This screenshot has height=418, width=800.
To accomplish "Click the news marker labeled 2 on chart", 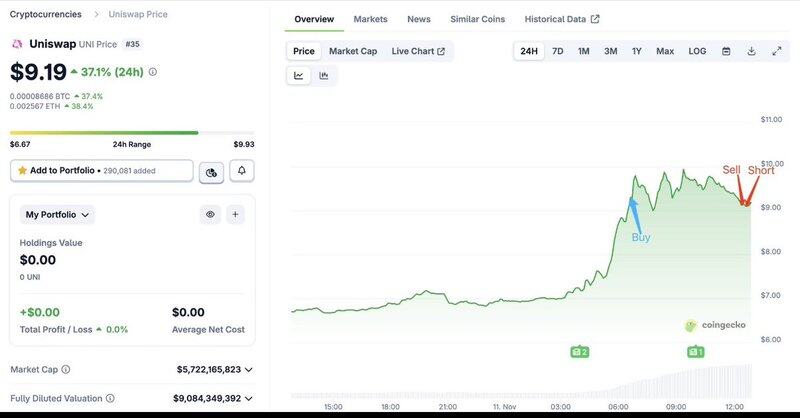I will 579,351.
